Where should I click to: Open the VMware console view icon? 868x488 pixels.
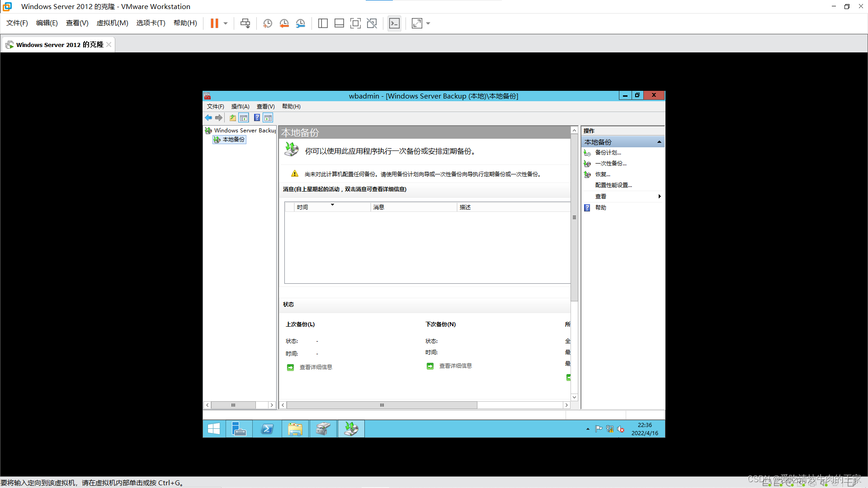[394, 23]
